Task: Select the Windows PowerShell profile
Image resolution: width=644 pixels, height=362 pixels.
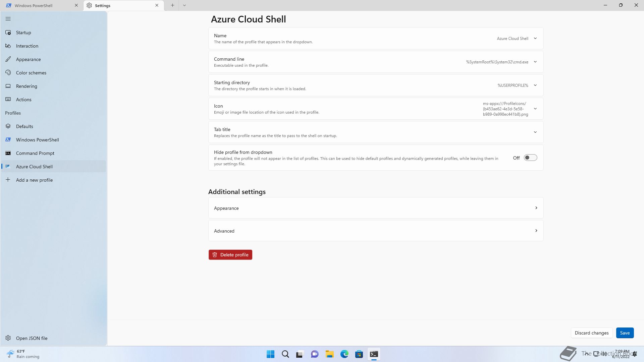Action: click(x=54, y=140)
